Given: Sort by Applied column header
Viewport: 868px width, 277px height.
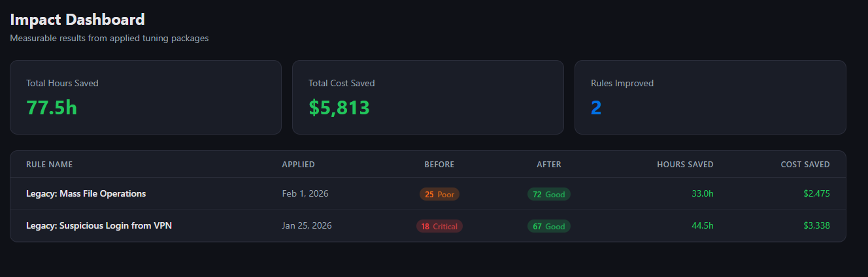Looking at the screenshot, I should [x=298, y=165].
